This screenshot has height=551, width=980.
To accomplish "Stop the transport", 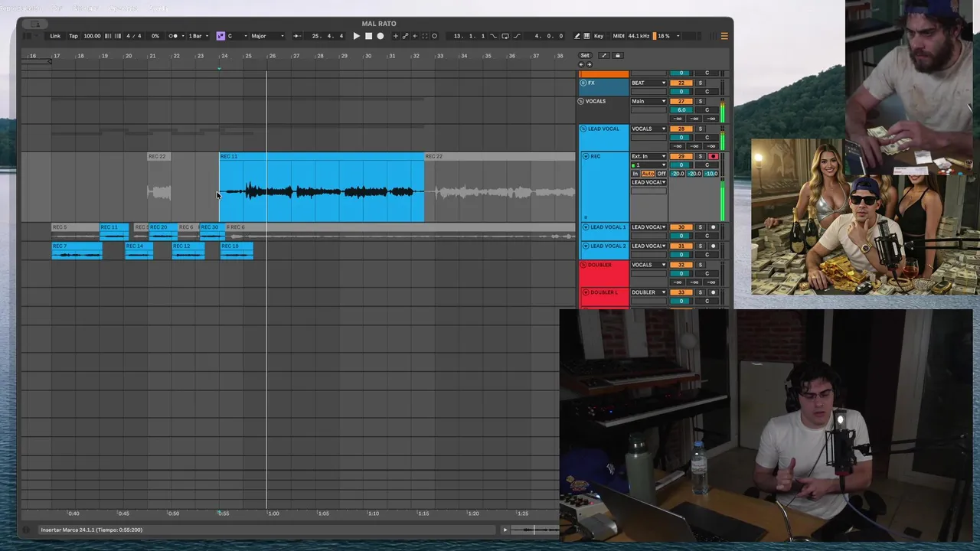I will (368, 36).
